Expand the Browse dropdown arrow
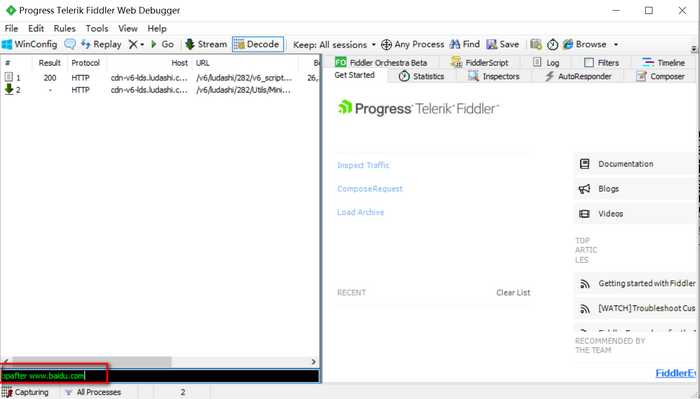Image resolution: width=700 pixels, height=399 pixels. pos(616,45)
